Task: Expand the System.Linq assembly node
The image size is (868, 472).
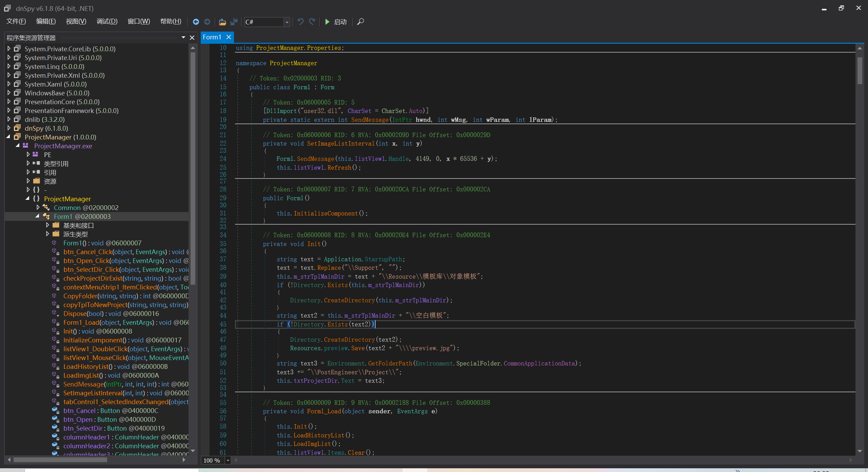Action: tap(9, 66)
